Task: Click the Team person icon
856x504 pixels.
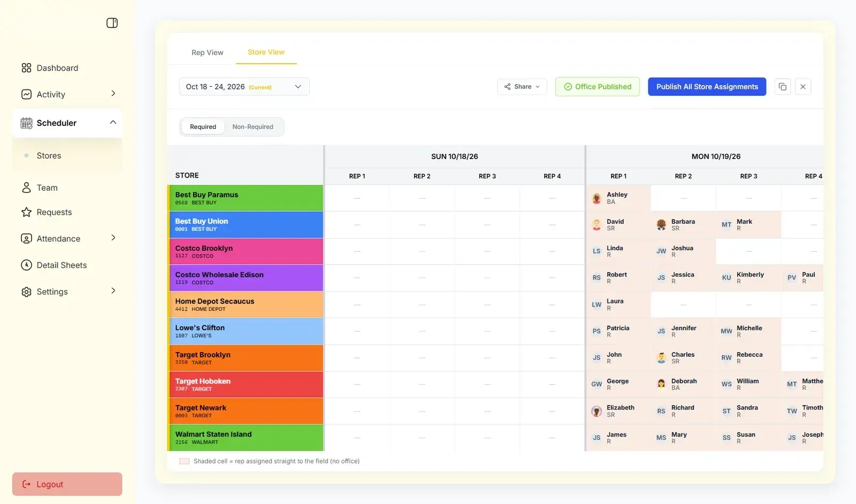Action: tap(26, 188)
